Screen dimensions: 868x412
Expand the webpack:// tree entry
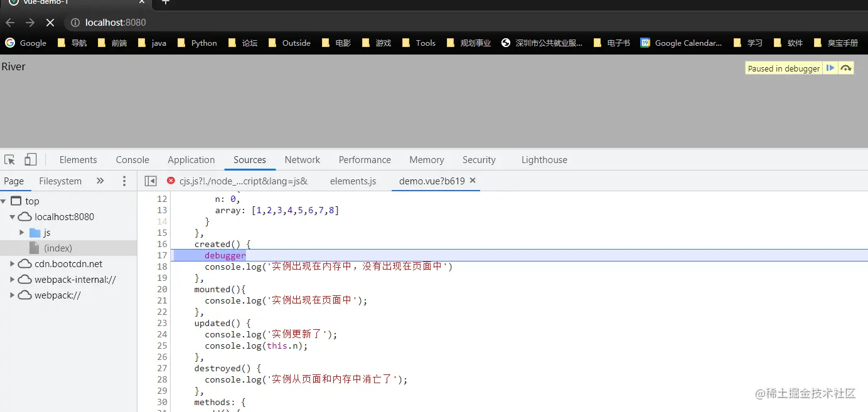point(11,295)
